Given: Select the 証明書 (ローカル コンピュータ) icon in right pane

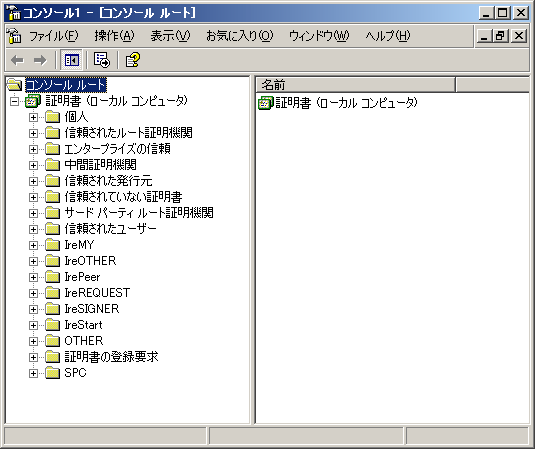Looking at the screenshot, I should point(265,103).
